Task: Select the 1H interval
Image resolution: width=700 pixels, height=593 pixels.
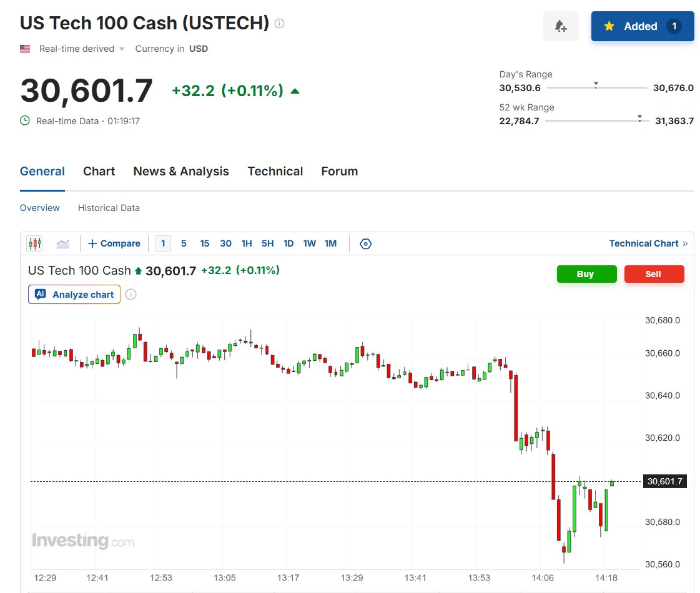Action: point(247,243)
